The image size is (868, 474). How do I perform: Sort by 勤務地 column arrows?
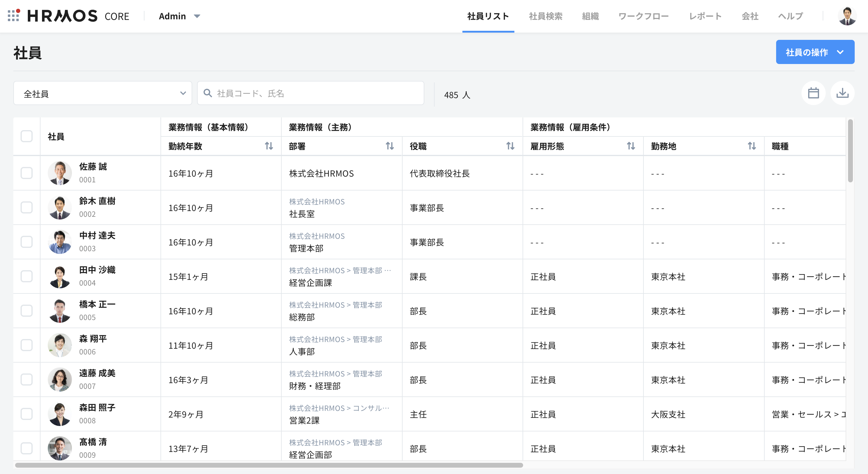click(751, 146)
